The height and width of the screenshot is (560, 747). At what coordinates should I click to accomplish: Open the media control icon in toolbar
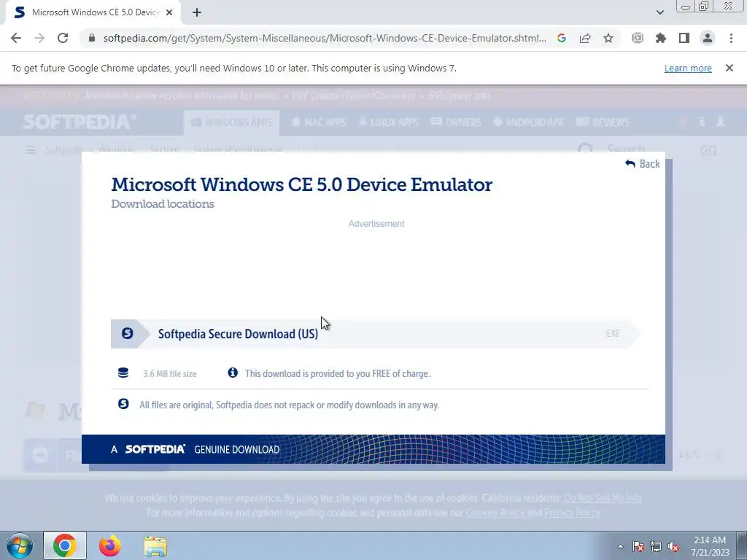tap(638, 38)
